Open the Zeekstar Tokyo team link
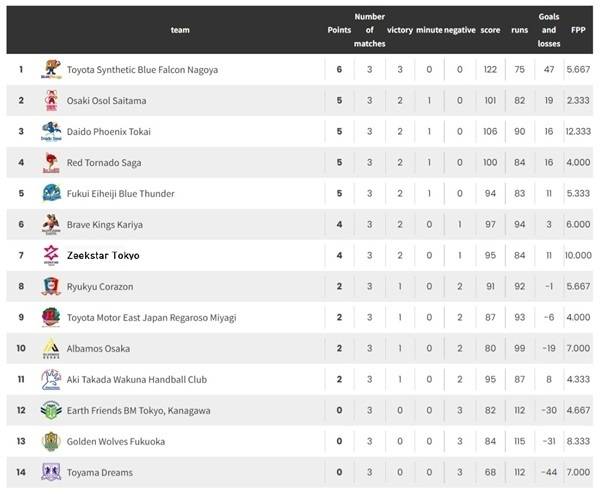Image resolution: width=600 pixels, height=495 pixels. tap(103, 256)
